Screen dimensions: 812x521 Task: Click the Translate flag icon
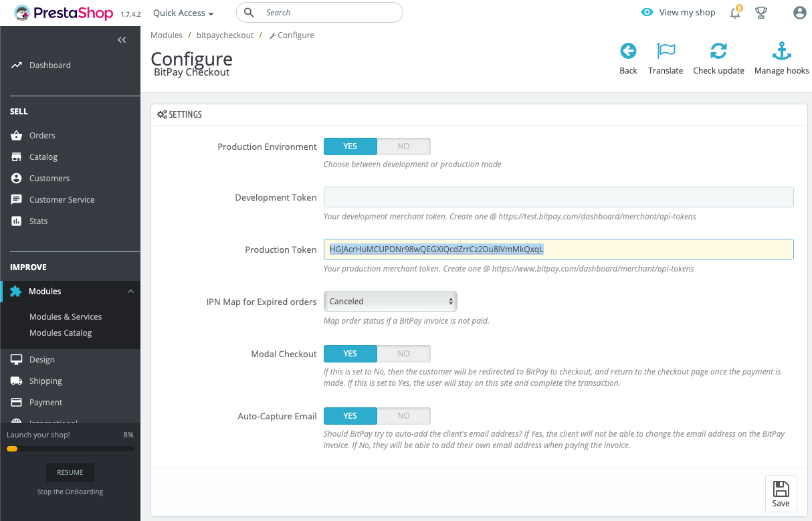(666, 51)
